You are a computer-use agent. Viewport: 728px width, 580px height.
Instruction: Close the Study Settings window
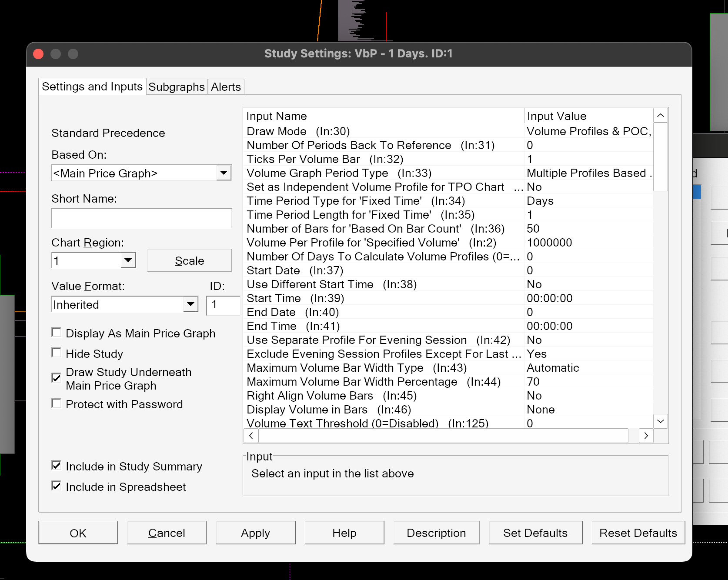[38, 54]
